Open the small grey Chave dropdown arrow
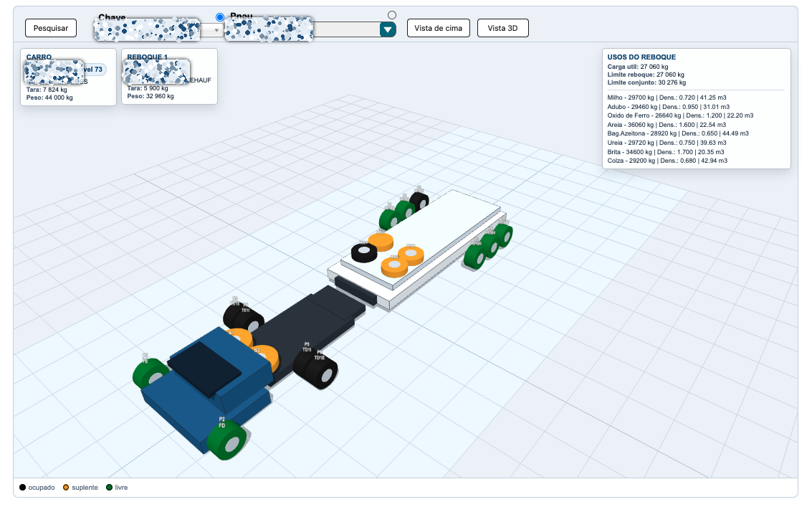The height and width of the screenshot is (507, 812). tap(216, 30)
